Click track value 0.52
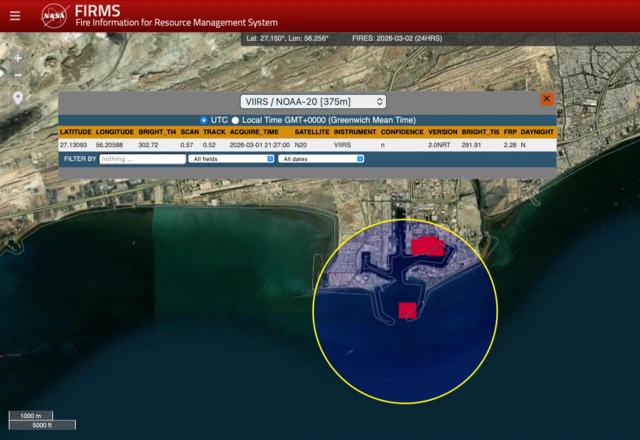Screen dimensions: 640x440 pyautogui.click(x=209, y=145)
